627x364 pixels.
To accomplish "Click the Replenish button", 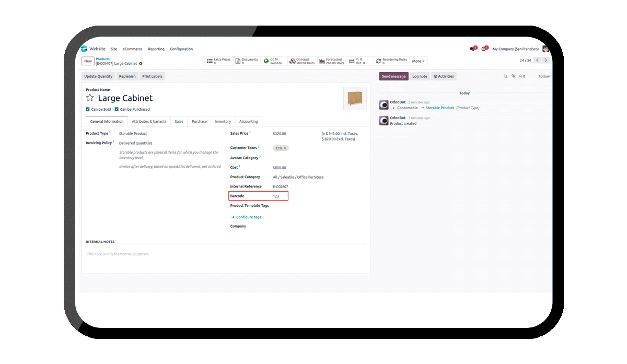I will [x=127, y=76].
